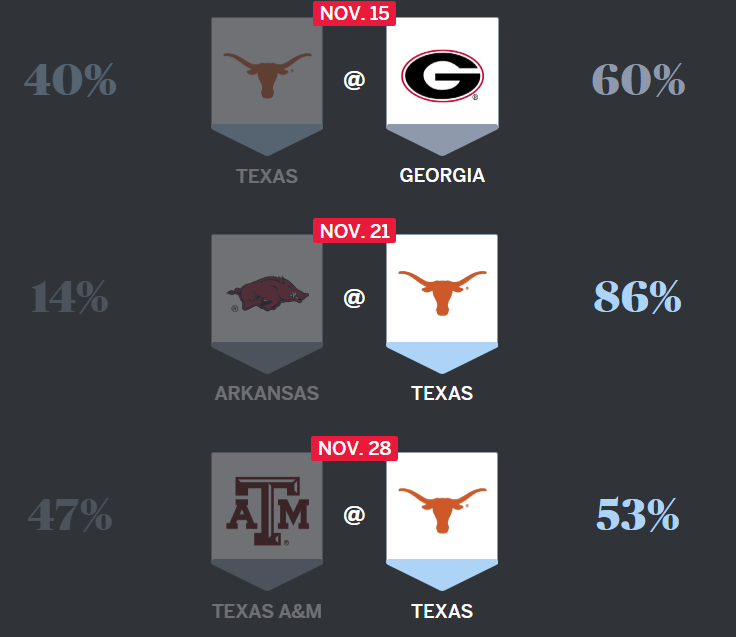Click the TEXAS A&M team name label
The image size is (736, 637).
267,610
